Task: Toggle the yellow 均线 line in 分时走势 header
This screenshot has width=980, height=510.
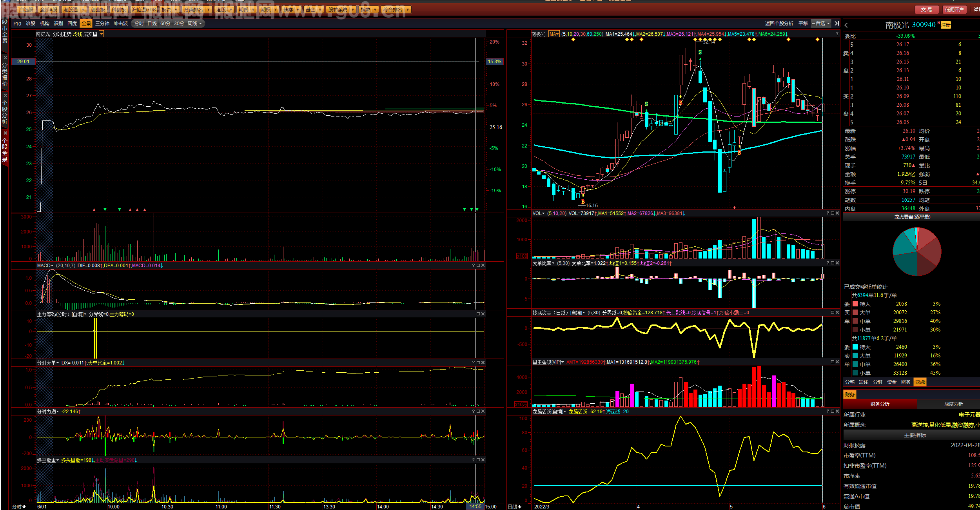Action: (x=78, y=35)
